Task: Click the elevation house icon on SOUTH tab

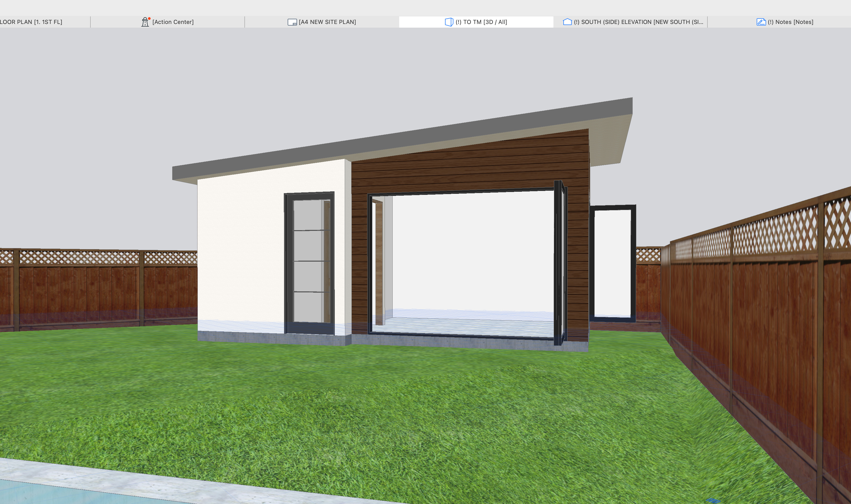Action: coord(568,22)
